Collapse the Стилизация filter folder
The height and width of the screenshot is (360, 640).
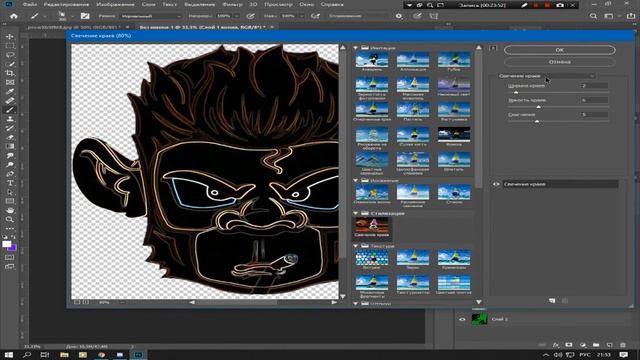(356, 213)
